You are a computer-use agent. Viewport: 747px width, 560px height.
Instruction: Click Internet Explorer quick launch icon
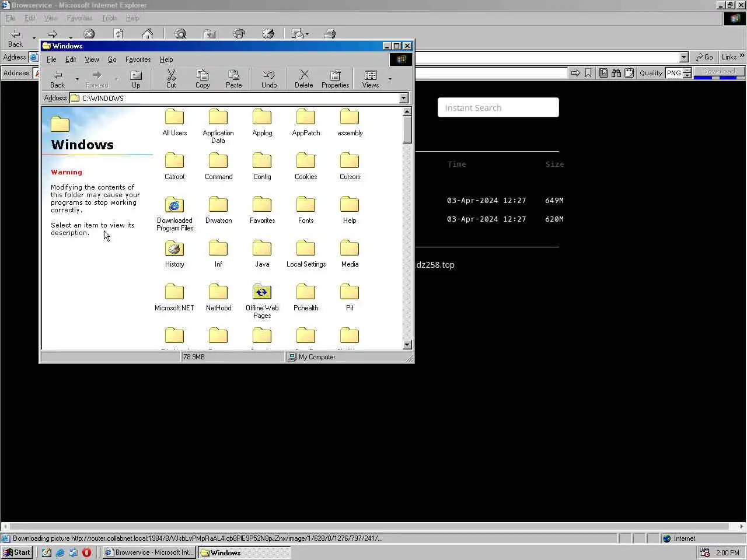point(60,552)
